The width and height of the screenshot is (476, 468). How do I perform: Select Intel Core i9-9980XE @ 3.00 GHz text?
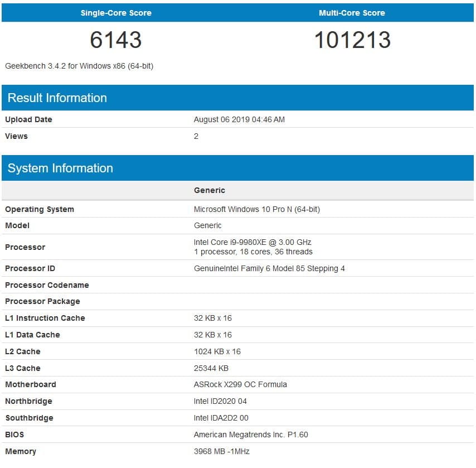click(252, 242)
